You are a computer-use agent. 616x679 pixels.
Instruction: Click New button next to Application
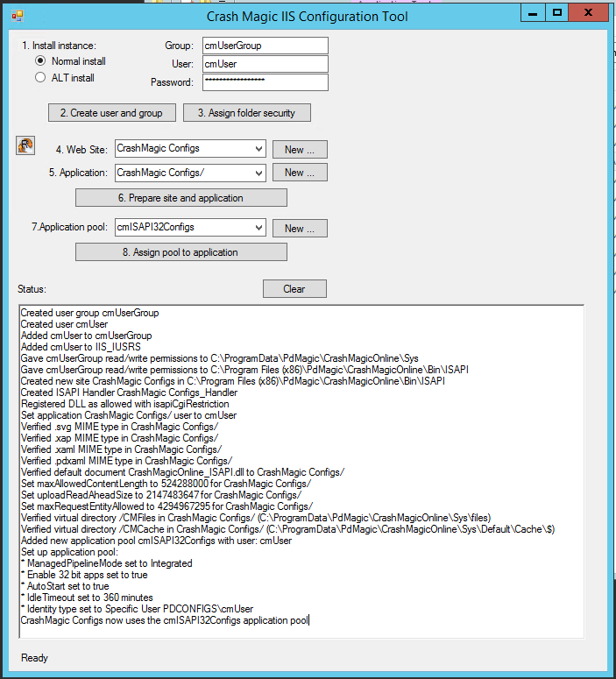pos(300,173)
